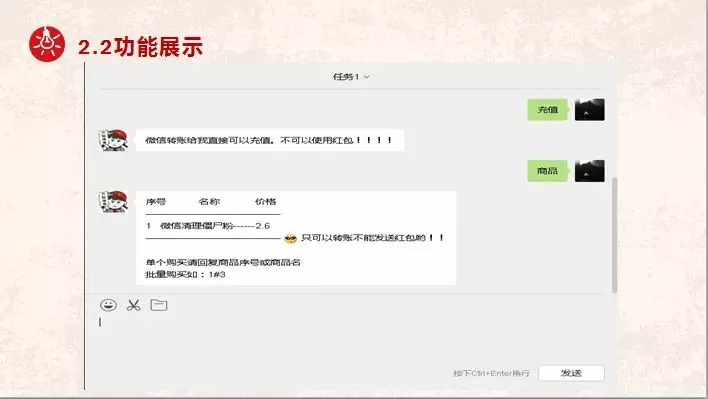The width and height of the screenshot is (708, 399).
Task: Click the 2.2功能展示 heading text
Action: (140, 47)
